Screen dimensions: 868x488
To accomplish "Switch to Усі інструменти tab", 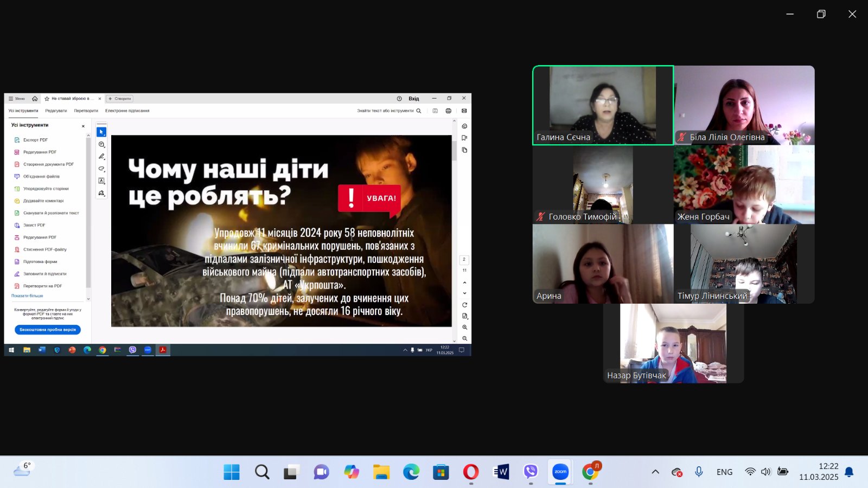I will (23, 111).
